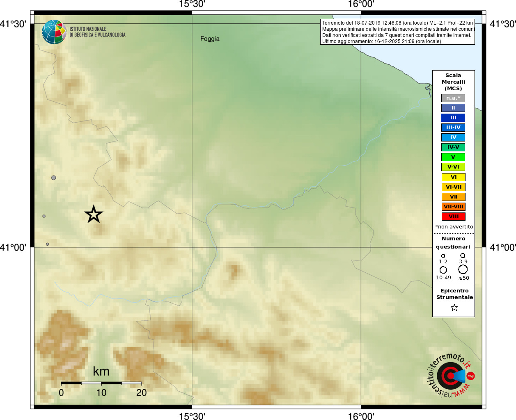Image resolution: width=516 pixels, height=420 pixels.
Task: Select the lowest gray questionnaire marker
Action: pos(48,244)
